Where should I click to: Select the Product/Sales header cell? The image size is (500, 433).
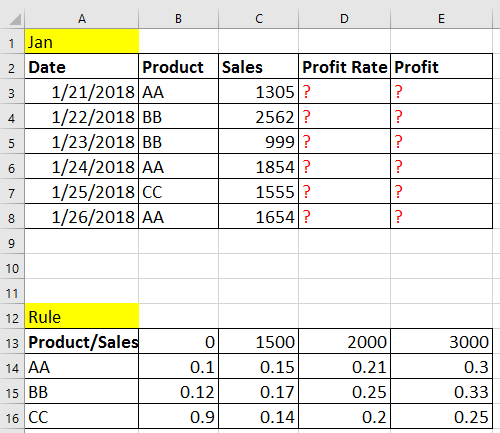(82, 341)
